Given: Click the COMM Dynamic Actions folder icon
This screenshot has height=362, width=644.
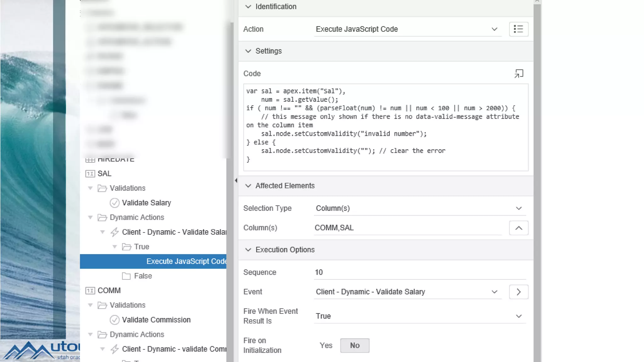Looking at the screenshot, I should pos(102,334).
